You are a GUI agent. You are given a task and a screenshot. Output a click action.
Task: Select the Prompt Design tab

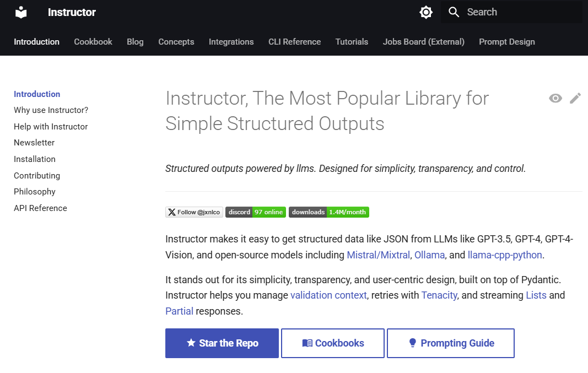point(506,42)
